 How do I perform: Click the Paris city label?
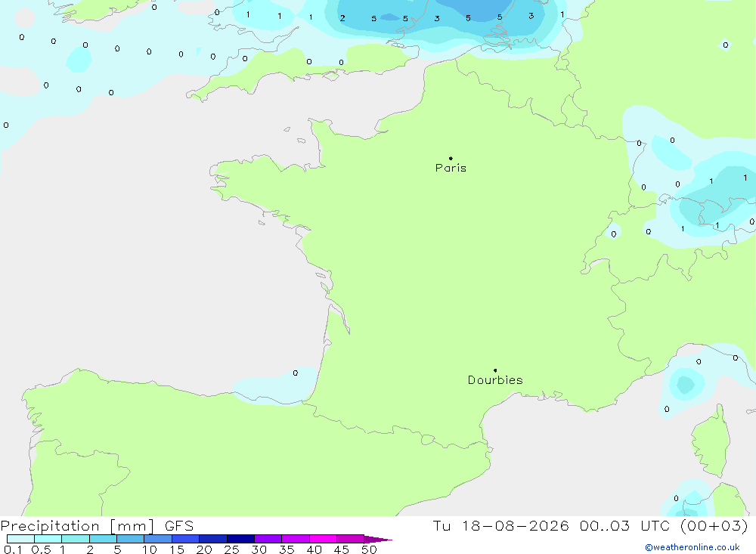[451, 169]
